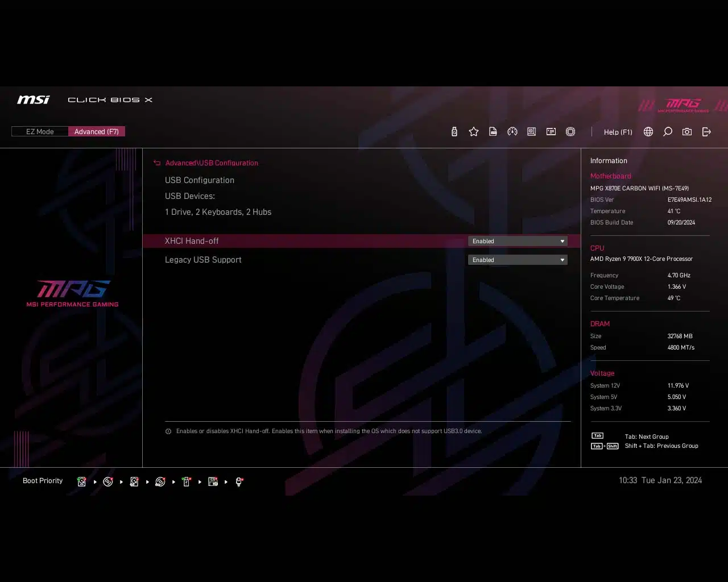The width and height of the screenshot is (728, 582).
Task: Select the XHCI Hand-off setting row
Action: [x=361, y=241]
